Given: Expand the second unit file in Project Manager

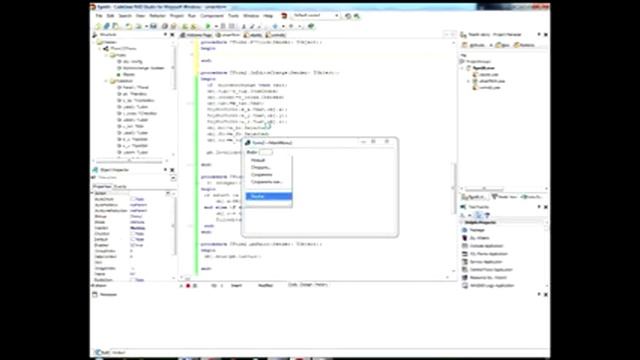Looking at the screenshot, I should 469,81.
